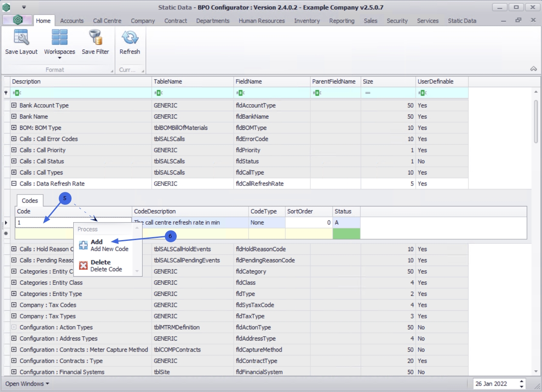Image resolution: width=542 pixels, height=392 pixels.
Task: Click the Refresh icon
Action: [x=129, y=37]
